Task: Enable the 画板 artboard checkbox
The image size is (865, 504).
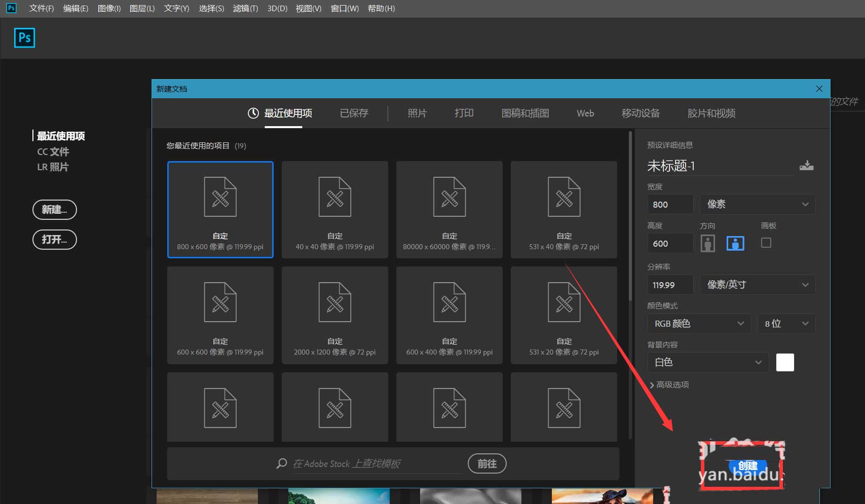Action: (766, 243)
